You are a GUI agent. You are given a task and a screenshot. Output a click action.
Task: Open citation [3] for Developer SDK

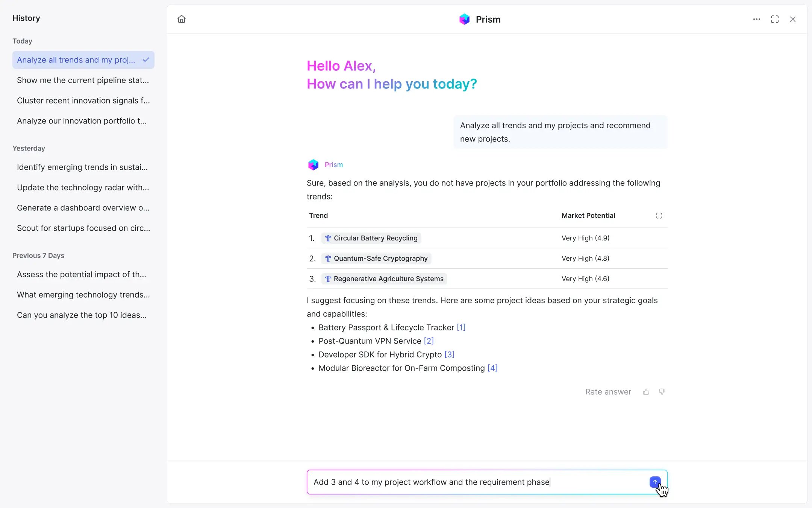point(450,354)
